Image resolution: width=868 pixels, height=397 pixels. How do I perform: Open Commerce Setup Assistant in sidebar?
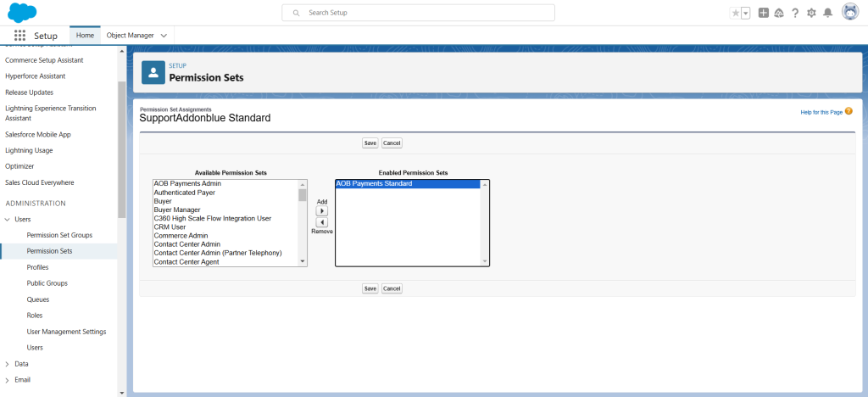(x=44, y=59)
